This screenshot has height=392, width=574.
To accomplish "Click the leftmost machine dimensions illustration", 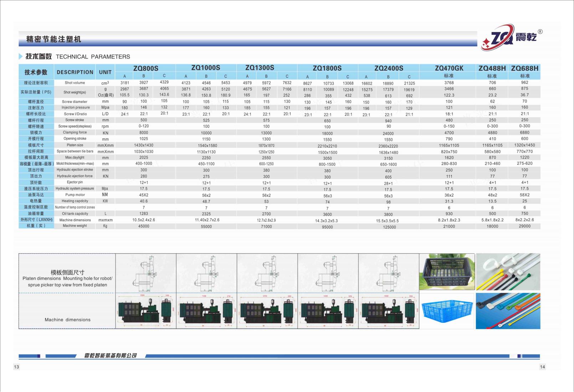I will coord(146,311).
